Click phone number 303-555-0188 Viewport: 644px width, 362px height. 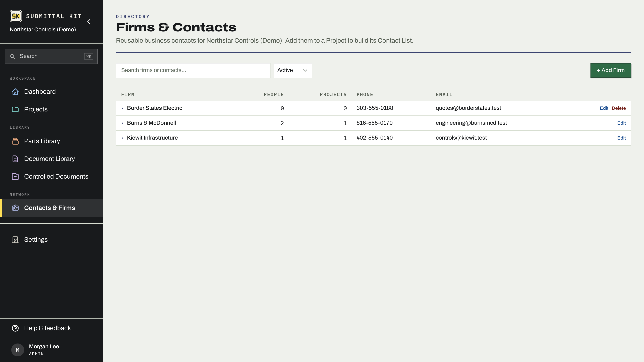click(375, 108)
